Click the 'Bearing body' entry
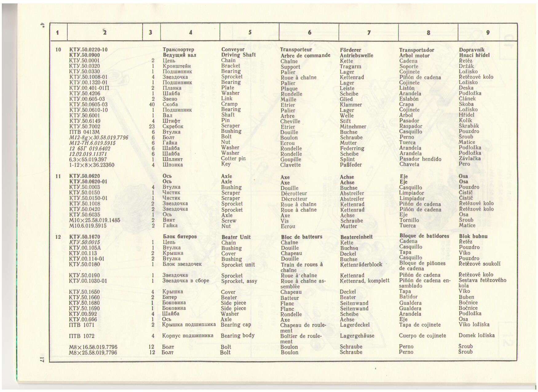 [237, 335]
